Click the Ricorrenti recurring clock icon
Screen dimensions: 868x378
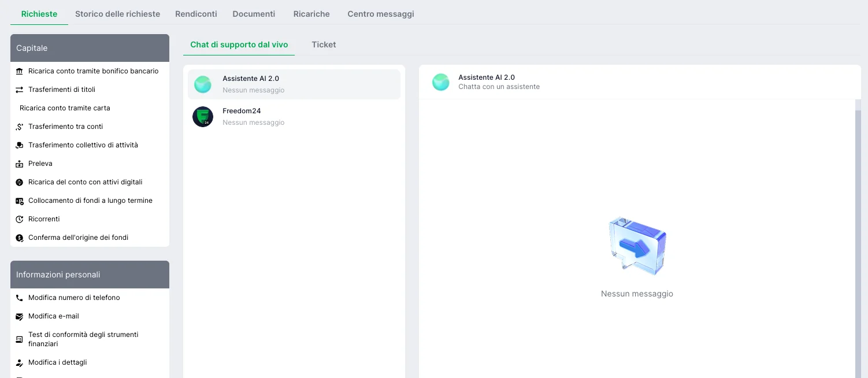[19, 219]
